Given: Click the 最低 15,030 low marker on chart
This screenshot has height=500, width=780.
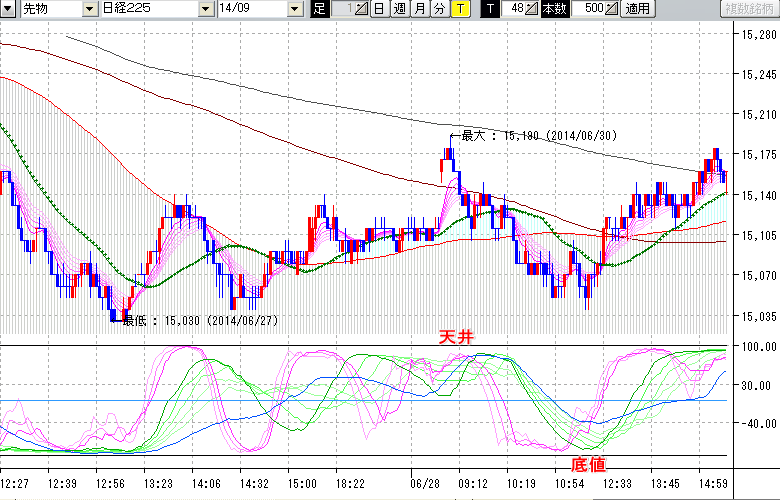Looking at the screenshot, I should pos(200,321).
